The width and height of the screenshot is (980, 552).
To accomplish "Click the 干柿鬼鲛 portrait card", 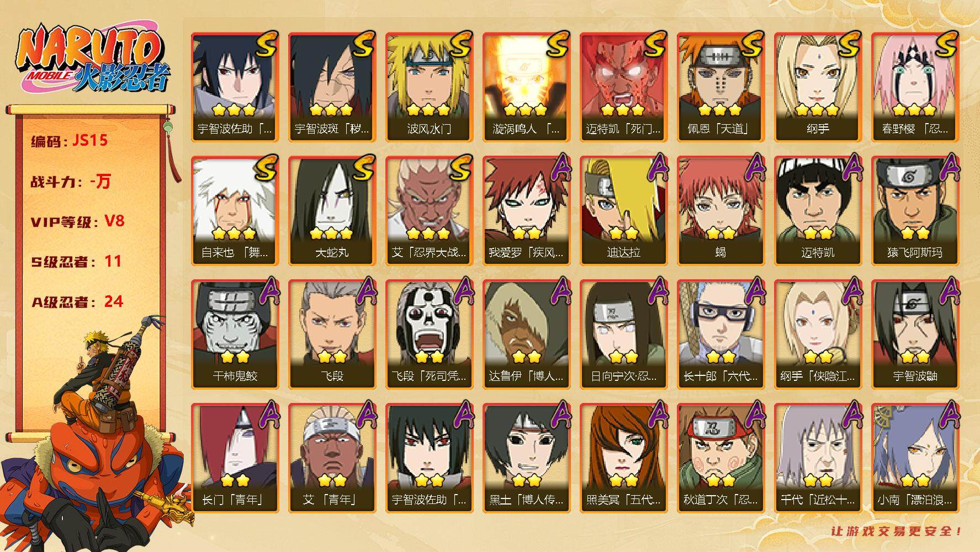I will tap(235, 334).
